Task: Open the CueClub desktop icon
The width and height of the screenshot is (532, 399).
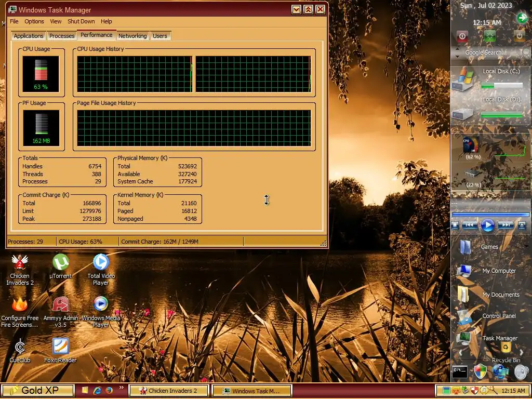Action: [x=20, y=351]
